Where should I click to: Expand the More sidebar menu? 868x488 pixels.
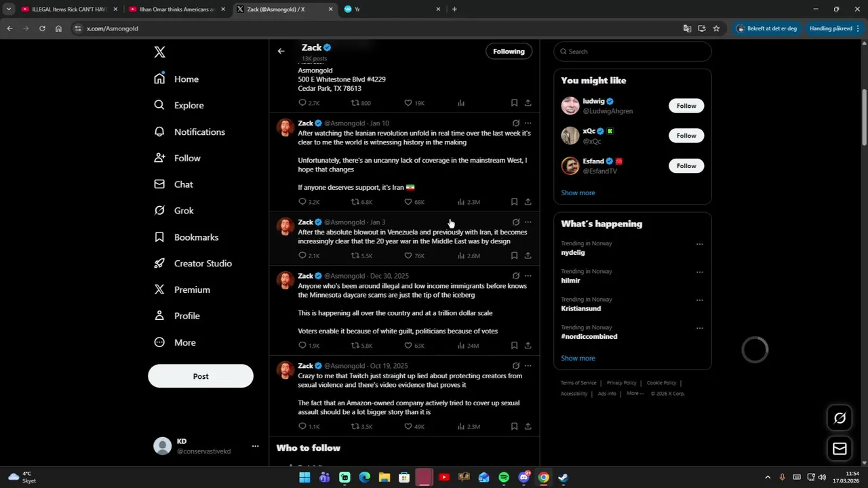pos(175,342)
